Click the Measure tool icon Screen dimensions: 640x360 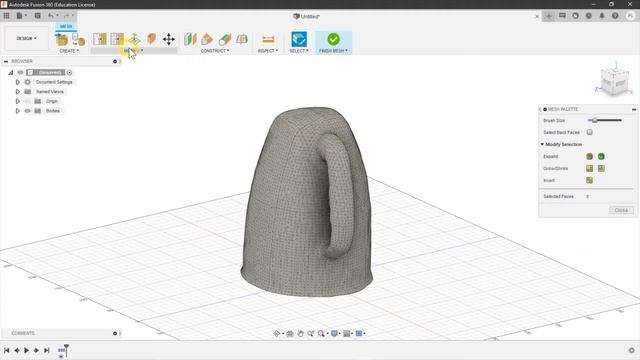[268, 39]
